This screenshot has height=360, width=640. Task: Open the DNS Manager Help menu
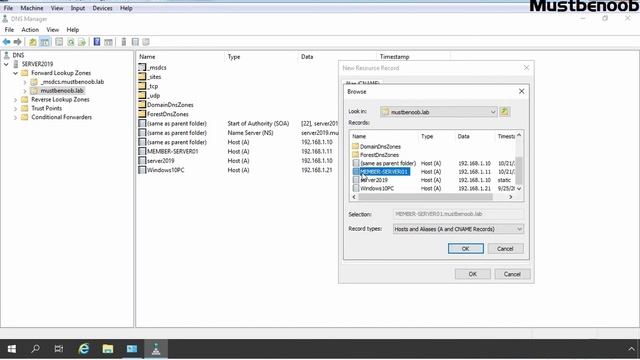pyautogui.click(x=73, y=30)
